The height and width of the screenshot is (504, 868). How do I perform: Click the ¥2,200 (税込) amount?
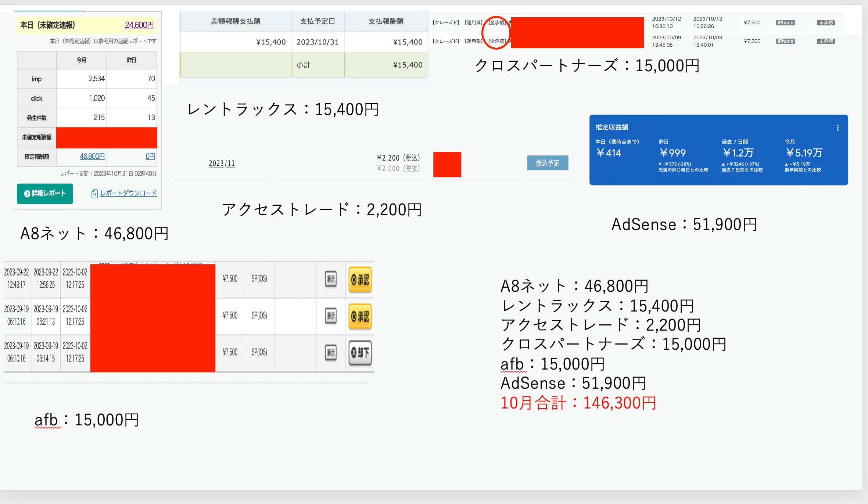click(398, 158)
